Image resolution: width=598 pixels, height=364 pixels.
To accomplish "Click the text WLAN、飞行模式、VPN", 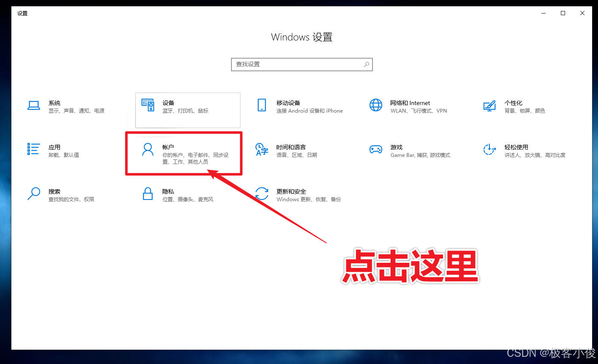I will pos(419,111).
